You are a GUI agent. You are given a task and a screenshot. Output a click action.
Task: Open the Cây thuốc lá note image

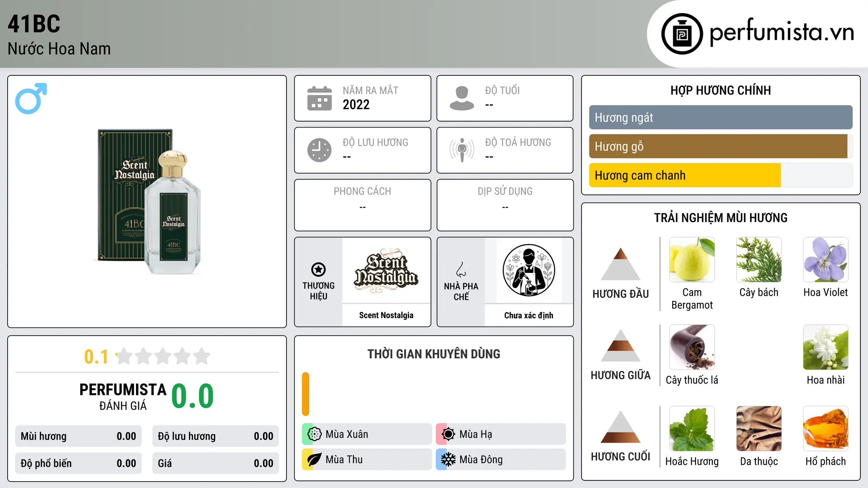(692, 347)
